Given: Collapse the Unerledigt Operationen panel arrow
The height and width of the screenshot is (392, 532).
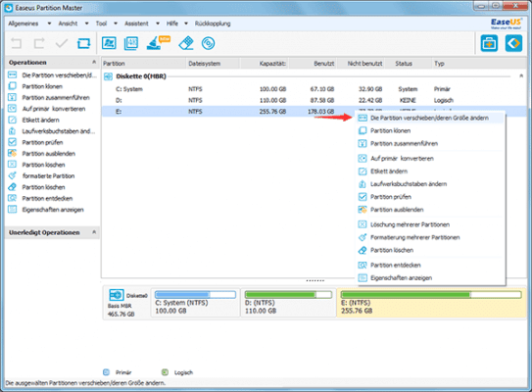Looking at the screenshot, I should [94, 232].
